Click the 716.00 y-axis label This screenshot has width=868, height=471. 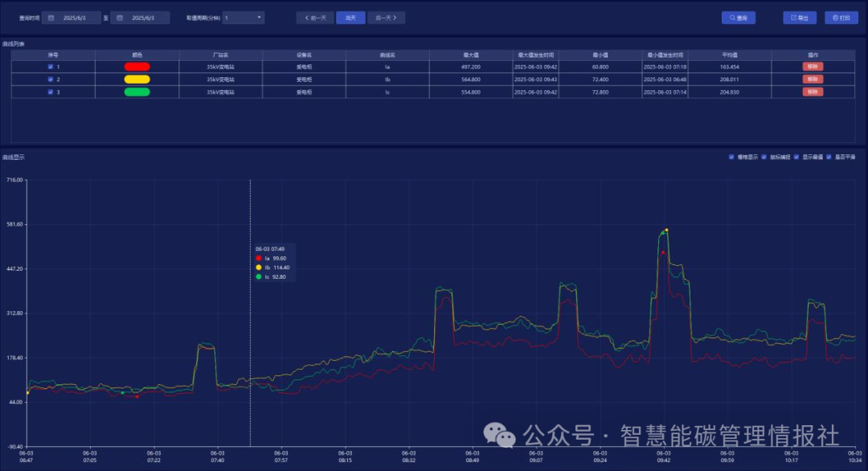tap(14, 180)
